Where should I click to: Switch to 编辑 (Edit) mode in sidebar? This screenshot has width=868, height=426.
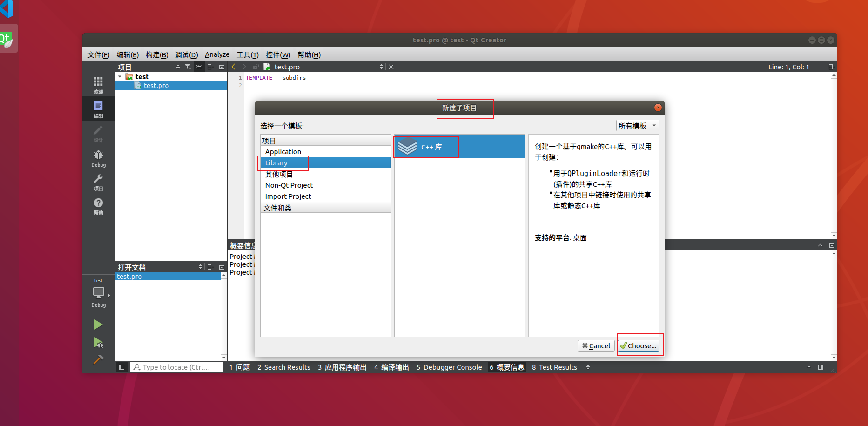(98, 109)
